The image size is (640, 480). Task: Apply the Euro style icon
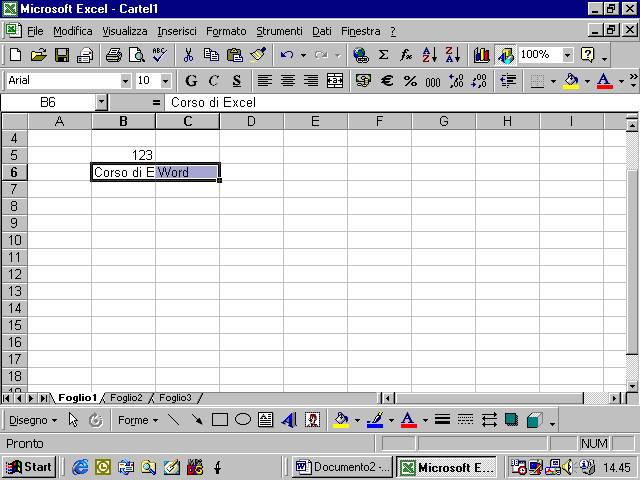(x=387, y=81)
